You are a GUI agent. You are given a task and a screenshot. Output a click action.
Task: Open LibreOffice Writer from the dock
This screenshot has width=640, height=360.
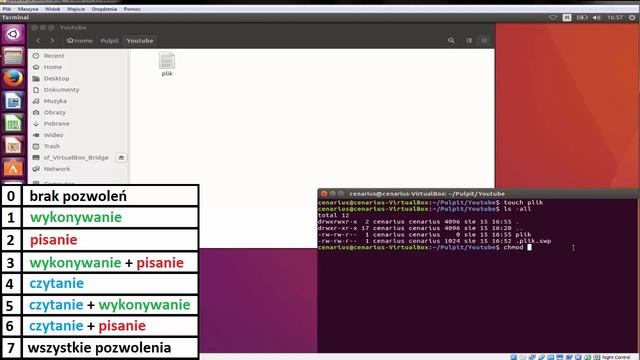coord(13,101)
